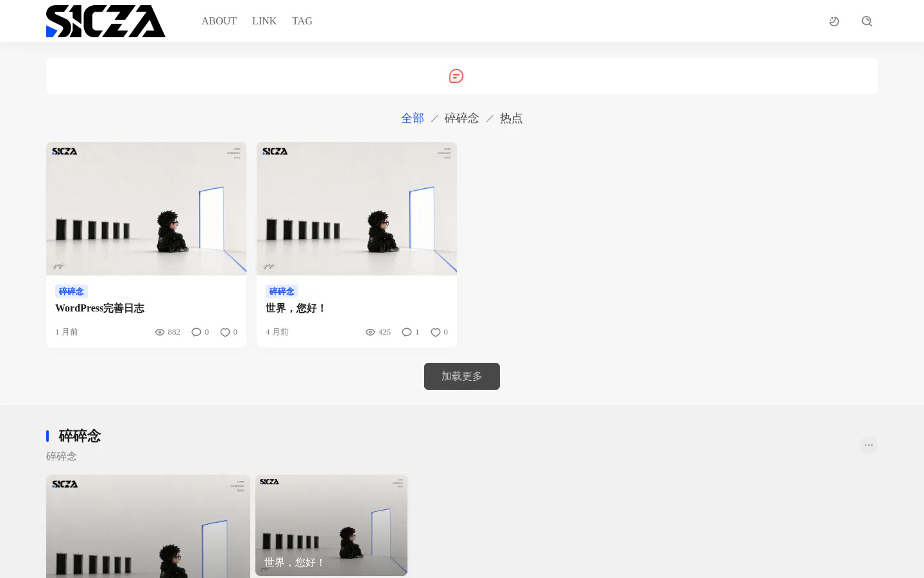Click views eye icon showing 882
This screenshot has height=578, width=924.
click(160, 332)
